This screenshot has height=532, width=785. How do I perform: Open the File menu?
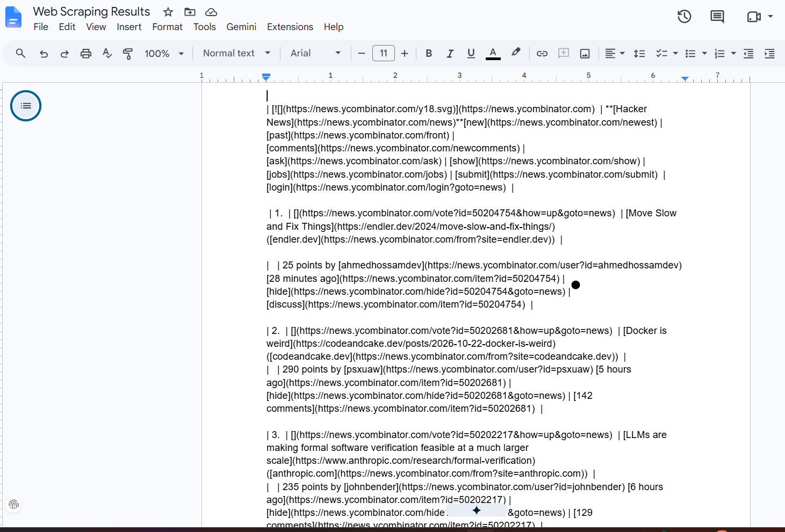tap(41, 27)
